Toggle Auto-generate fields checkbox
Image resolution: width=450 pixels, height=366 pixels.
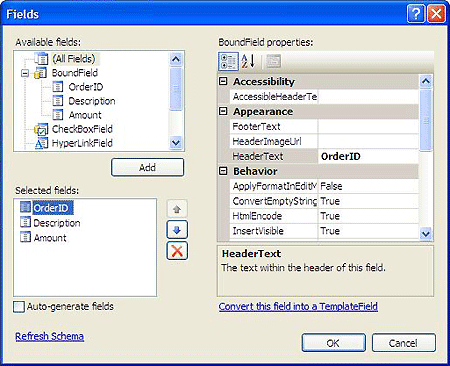point(19,307)
